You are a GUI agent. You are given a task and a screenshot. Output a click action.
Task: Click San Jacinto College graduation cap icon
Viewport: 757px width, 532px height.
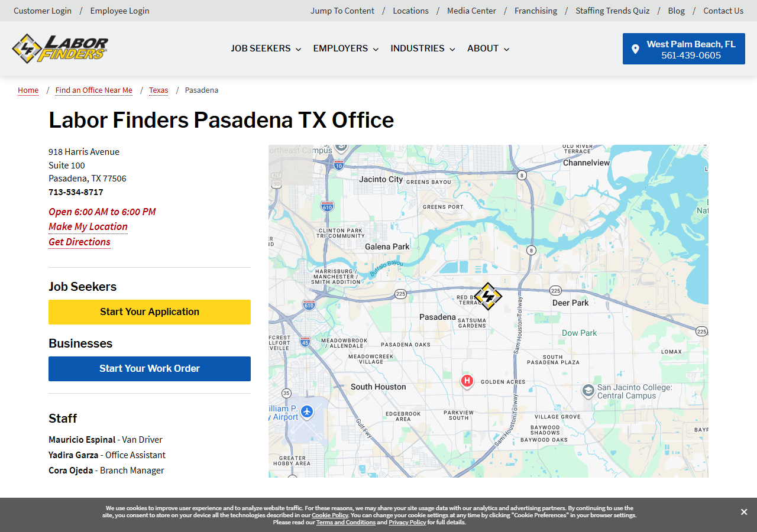[x=588, y=391]
